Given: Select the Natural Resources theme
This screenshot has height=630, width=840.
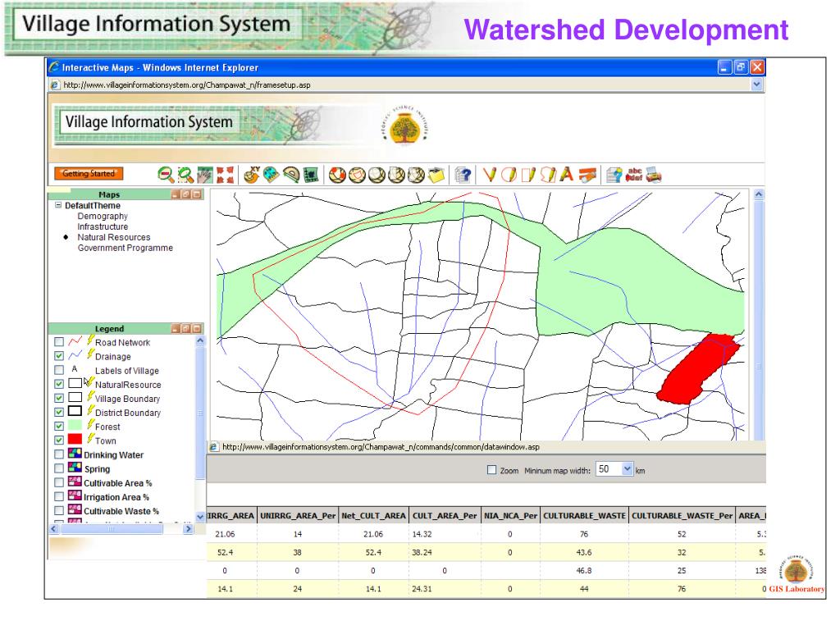Looking at the screenshot, I should click(113, 237).
